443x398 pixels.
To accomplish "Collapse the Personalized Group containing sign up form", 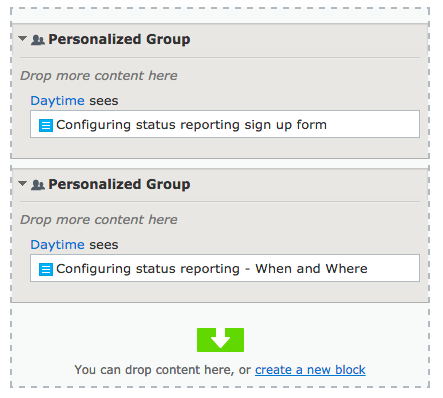I will pos(22,39).
